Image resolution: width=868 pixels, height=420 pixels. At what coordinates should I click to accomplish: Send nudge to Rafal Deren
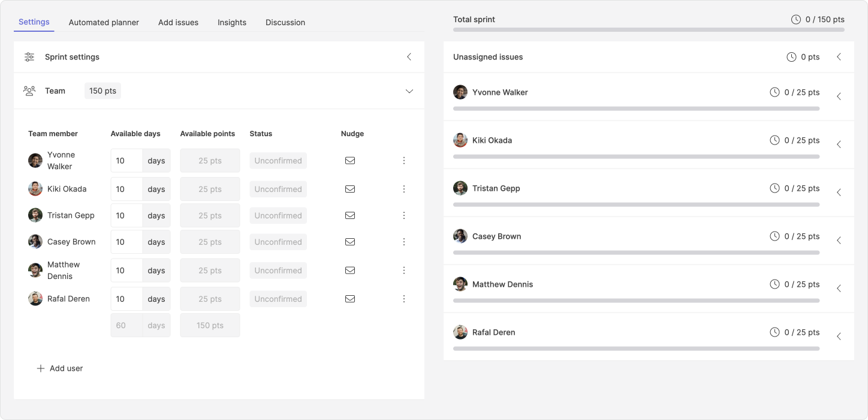tap(350, 299)
